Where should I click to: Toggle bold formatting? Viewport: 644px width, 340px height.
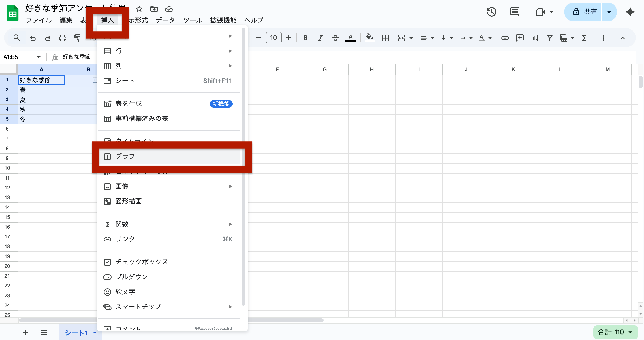pyautogui.click(x=305, y=38)
